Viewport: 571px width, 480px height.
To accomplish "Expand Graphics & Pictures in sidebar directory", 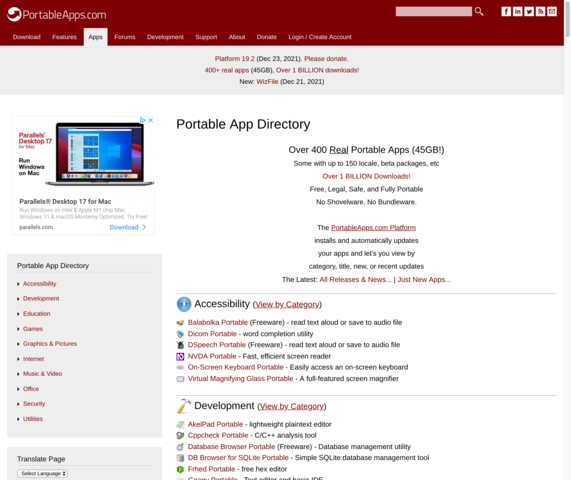I will click(x=50, y=344).
